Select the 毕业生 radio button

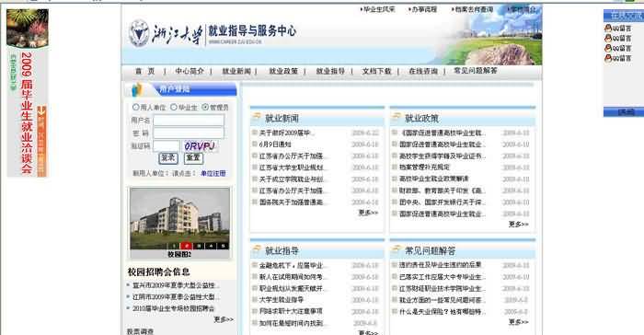[174, 107]
